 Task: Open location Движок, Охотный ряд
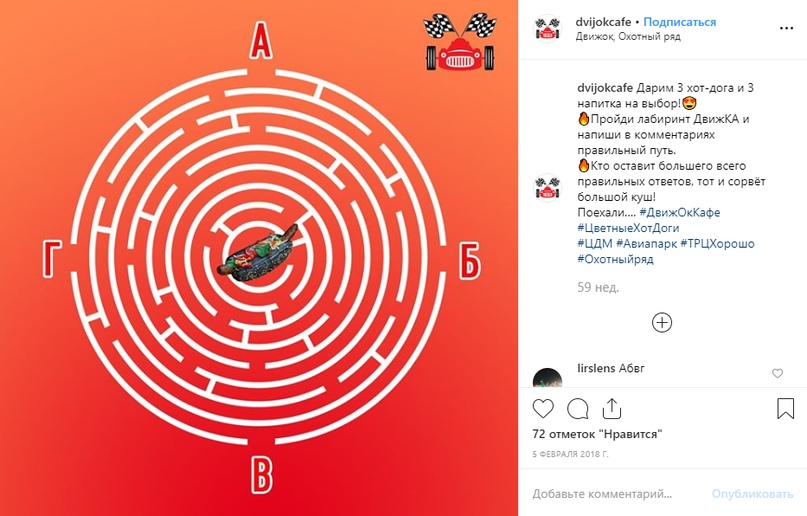[x=628, y=37]
